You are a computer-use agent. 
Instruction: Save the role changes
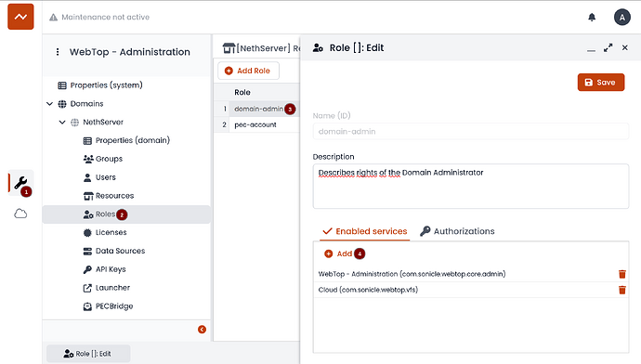coord(600,82)
